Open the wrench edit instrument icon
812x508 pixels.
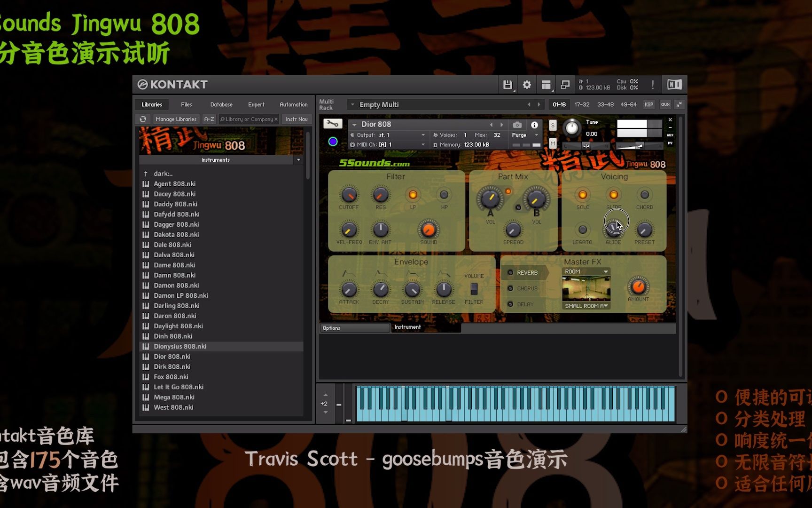(x=333, y=124)
